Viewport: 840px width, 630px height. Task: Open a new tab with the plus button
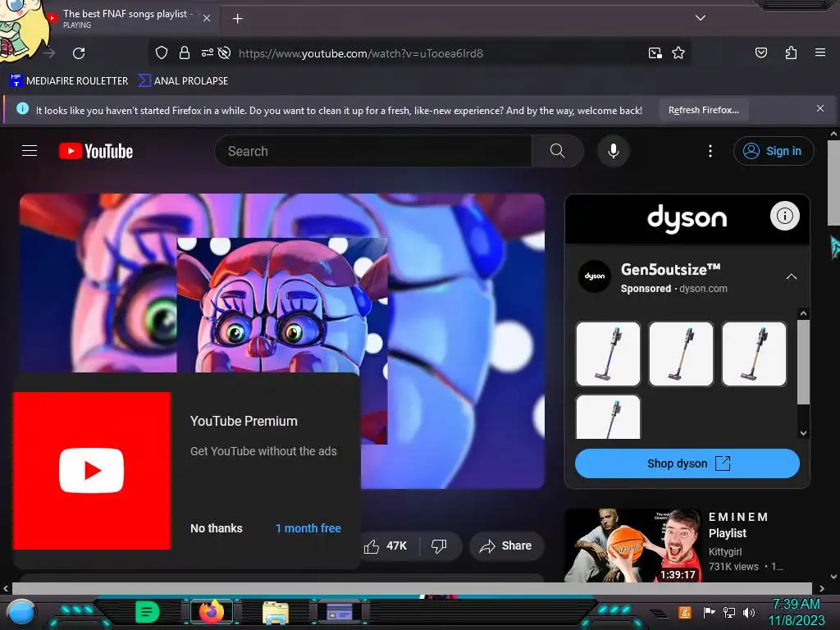click(x=237, y=19)
